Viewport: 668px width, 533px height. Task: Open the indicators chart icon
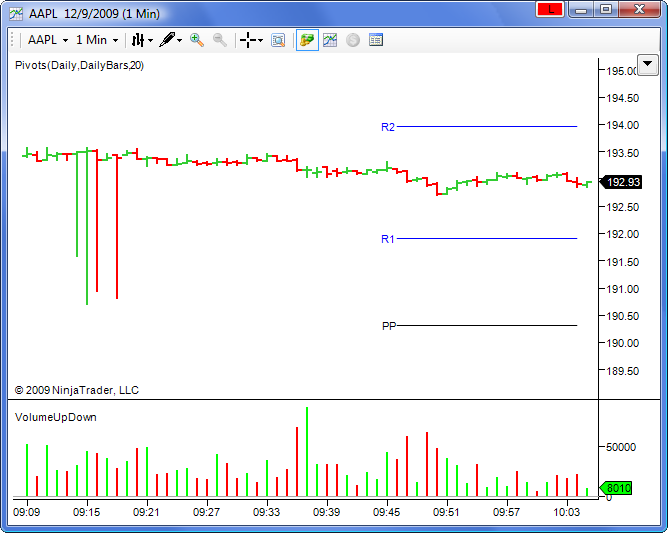click(x=330, y=40)
